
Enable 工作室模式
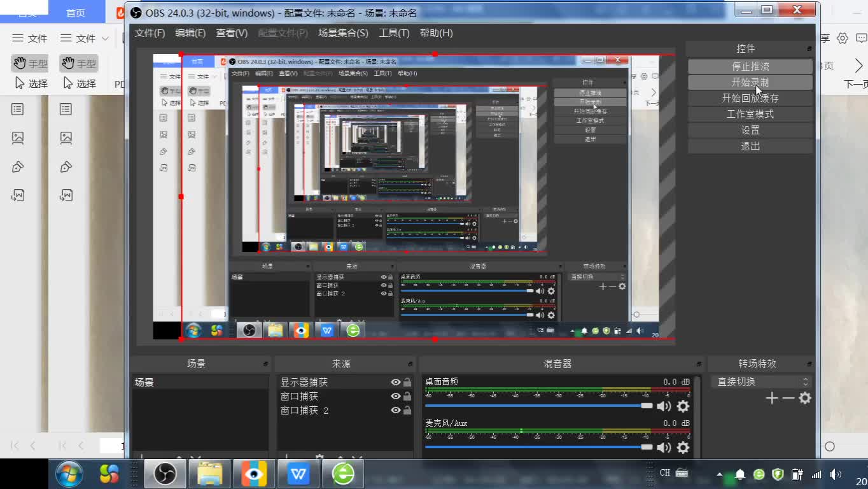click(x=750, y=114)
